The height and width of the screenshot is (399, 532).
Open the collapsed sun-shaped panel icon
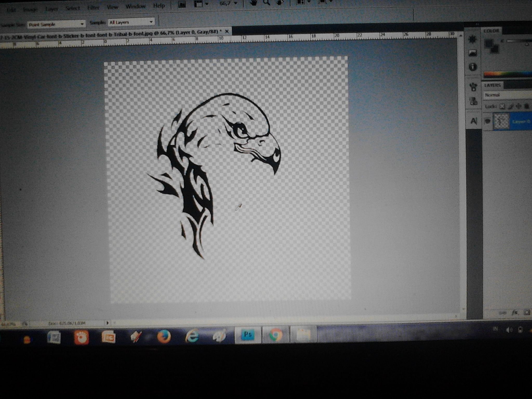[x=473, y=39]
